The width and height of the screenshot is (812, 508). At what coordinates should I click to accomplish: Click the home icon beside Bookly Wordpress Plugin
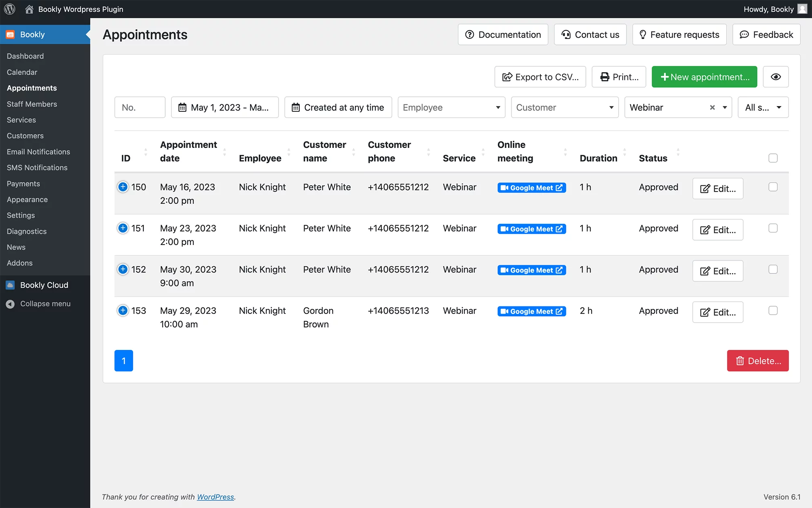tap(29, 9)
